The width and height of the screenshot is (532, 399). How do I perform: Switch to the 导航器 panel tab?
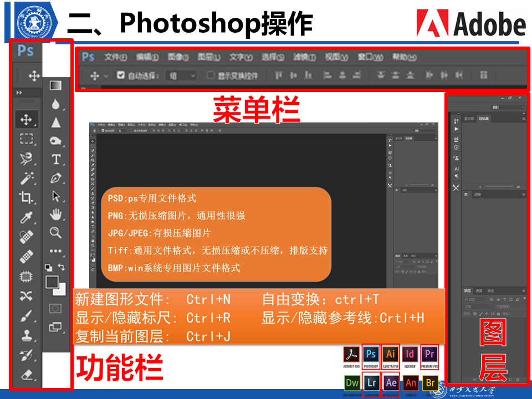484,119
